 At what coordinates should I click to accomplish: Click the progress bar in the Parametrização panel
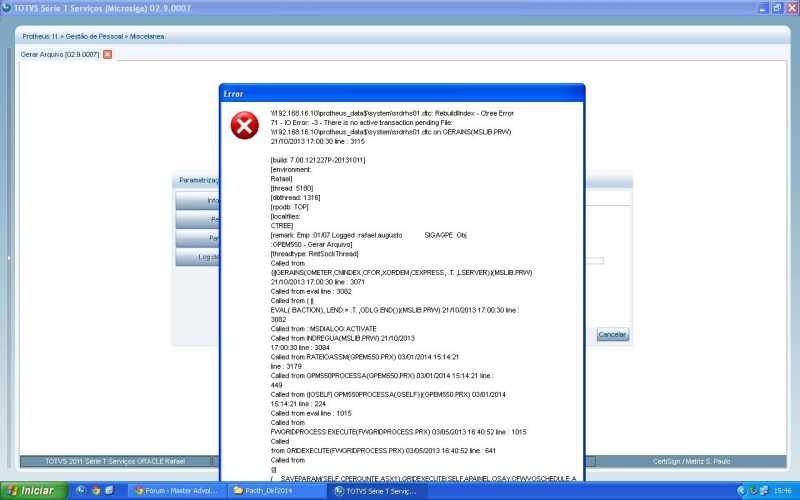click(594, 261)
